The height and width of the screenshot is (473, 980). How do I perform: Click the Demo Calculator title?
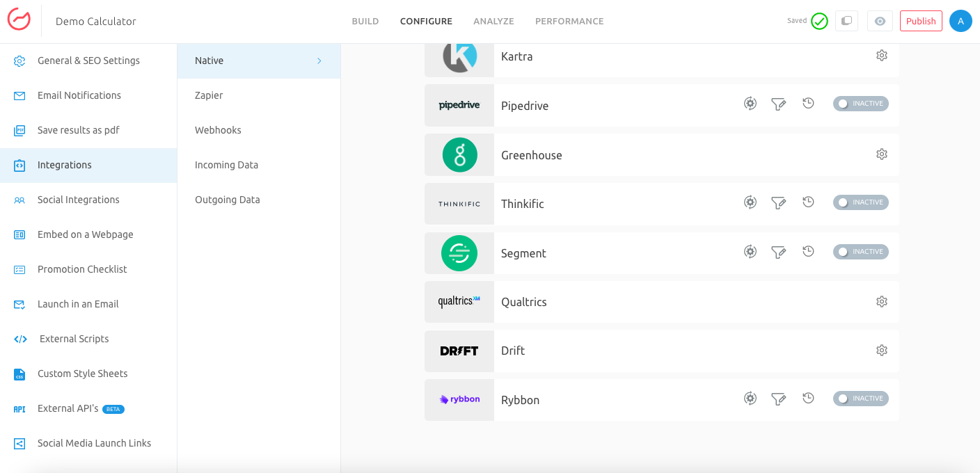(96, 22)
